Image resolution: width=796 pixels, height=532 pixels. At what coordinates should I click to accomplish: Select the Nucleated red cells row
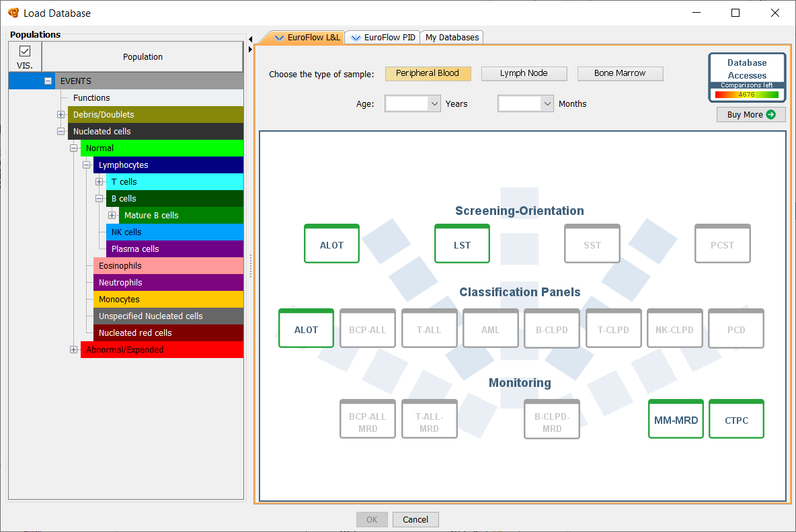point(168,332)
